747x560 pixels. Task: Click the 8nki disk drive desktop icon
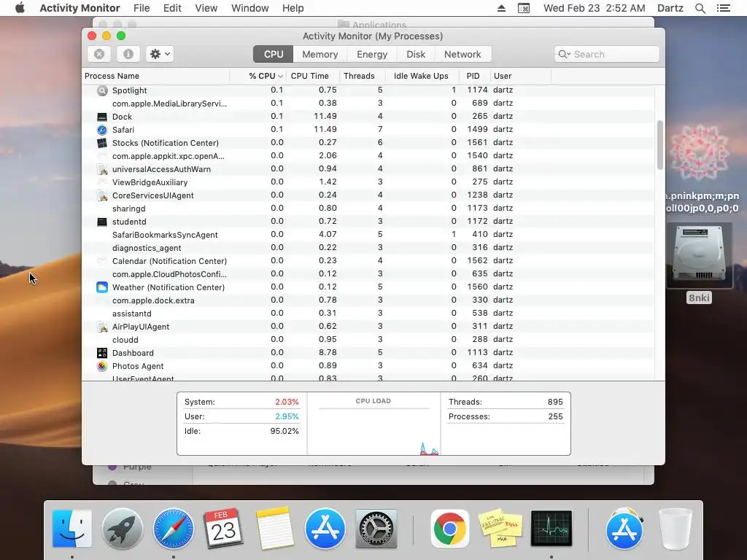(699, 255)
